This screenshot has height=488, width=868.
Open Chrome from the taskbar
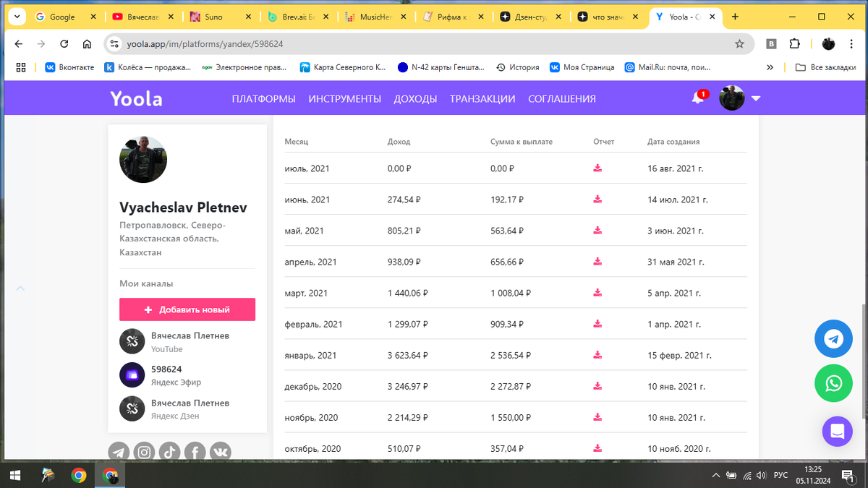[x=79, y=475]
